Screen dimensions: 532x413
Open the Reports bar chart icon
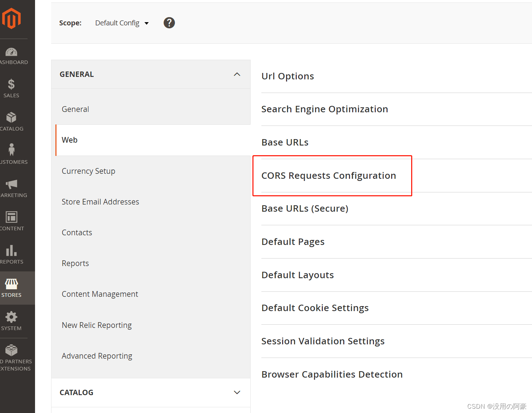point(11,250)
